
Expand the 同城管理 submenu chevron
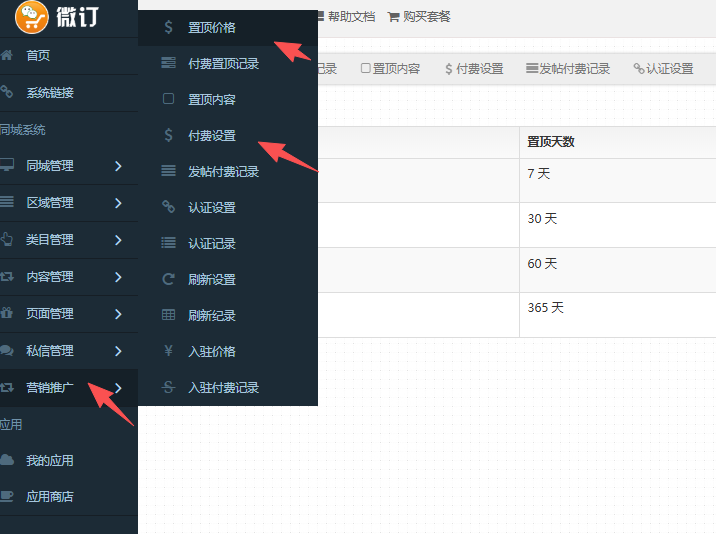(x=118, y=166)
